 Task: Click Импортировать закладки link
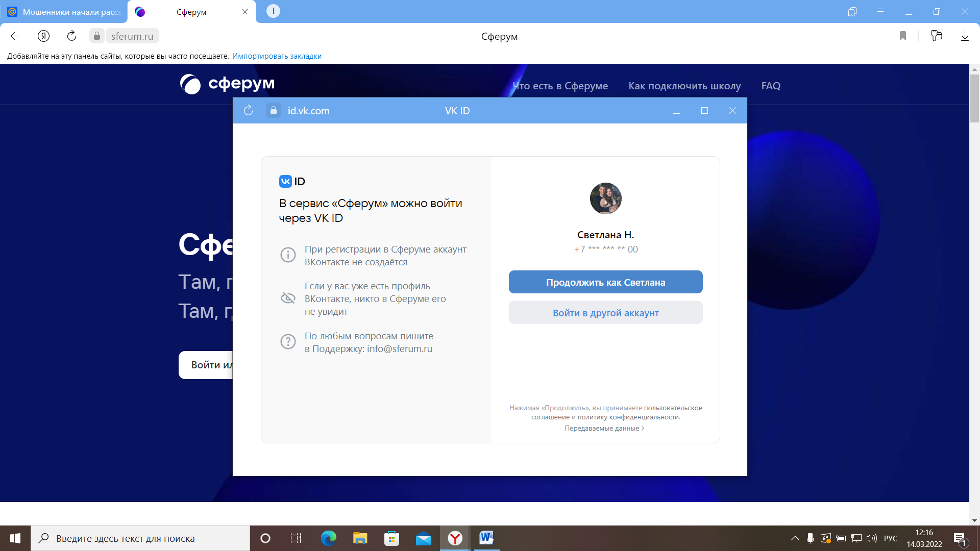pyautogui.click(x=277, y=56)
